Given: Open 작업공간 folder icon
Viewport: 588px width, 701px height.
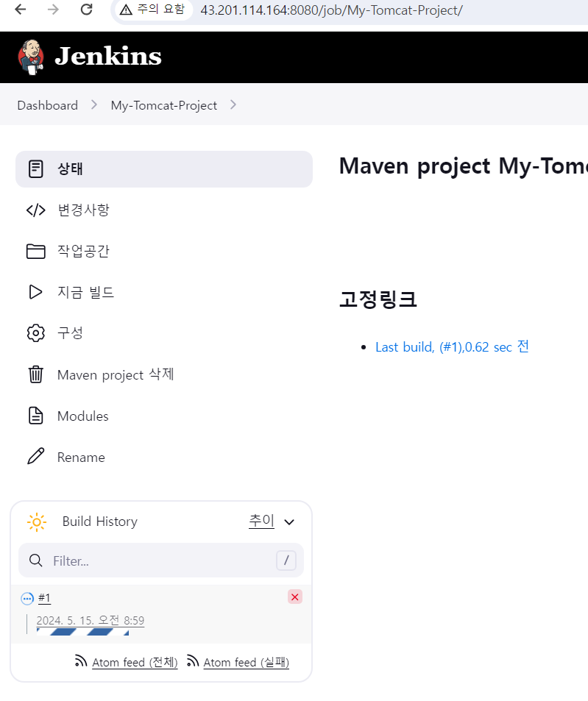Looking at the screenshot, I should tap(36, 252).
